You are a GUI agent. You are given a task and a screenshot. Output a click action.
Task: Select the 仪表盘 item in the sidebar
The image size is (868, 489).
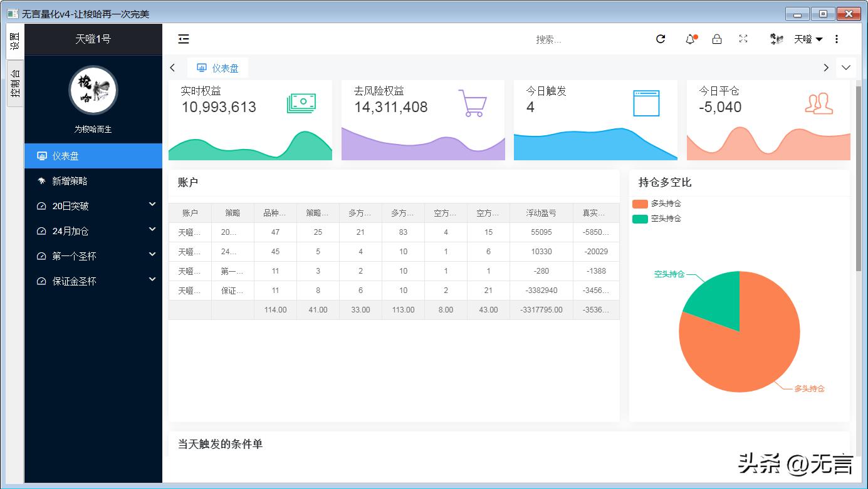(68, 156)
